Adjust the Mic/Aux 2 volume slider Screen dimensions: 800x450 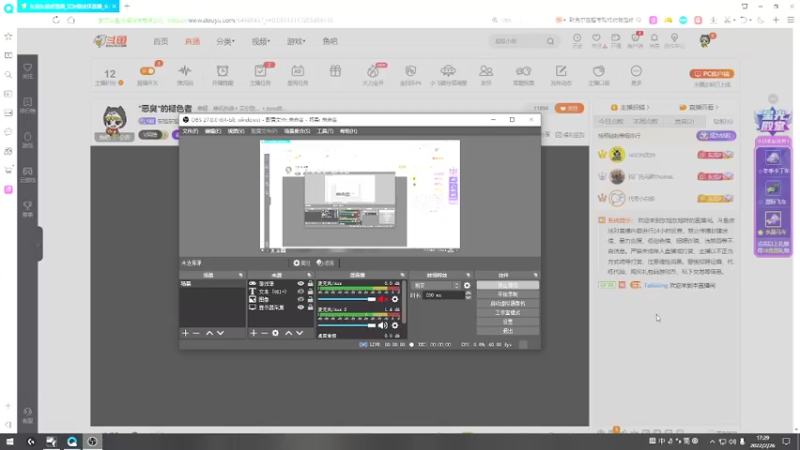click(346, 326)
